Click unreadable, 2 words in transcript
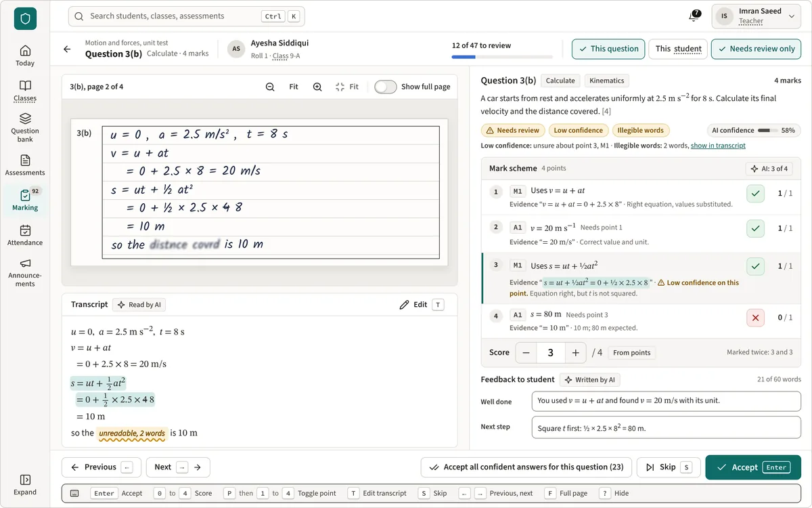The width and height of the screenshot is (812, 508). click(132, 433)
